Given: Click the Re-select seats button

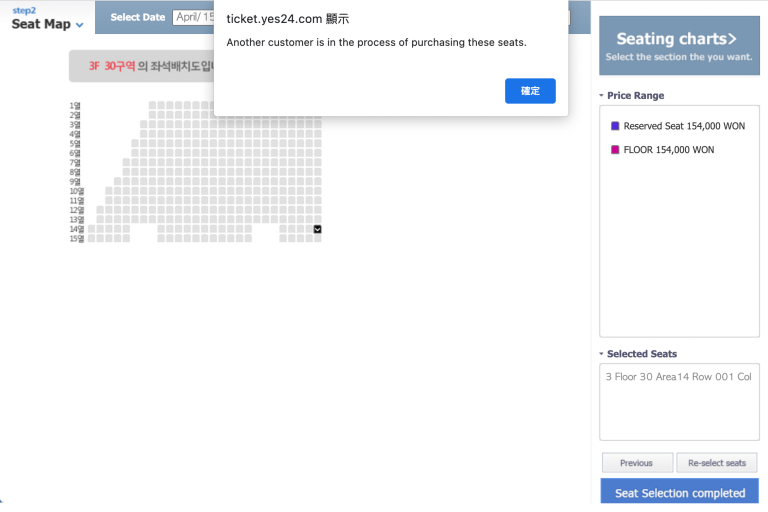Looking at the screenshot, I should 717,463.
